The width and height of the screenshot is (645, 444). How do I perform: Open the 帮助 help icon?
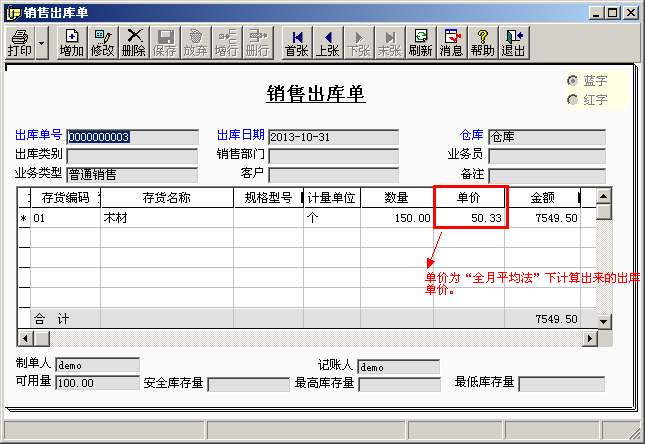(x=483, y=43)
